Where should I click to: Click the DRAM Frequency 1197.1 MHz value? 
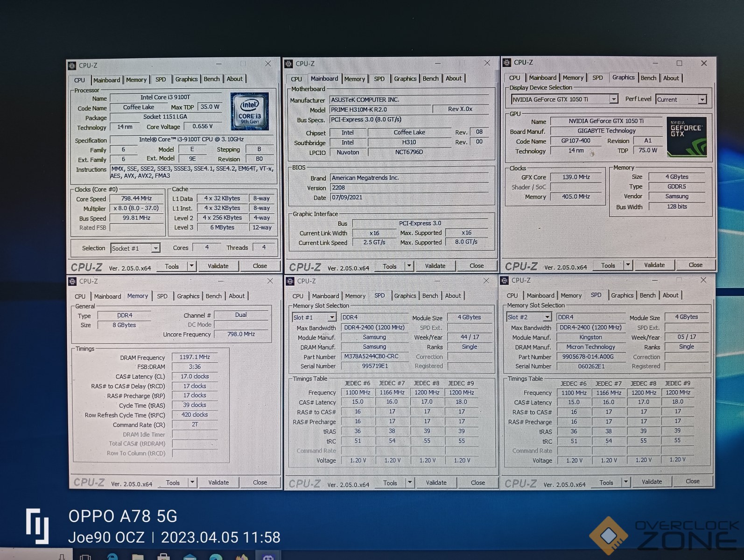(x=195, y=357)
